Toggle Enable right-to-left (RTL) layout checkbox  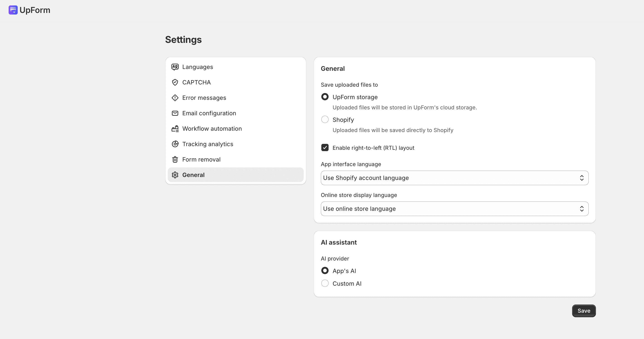[x=325, y=148]
